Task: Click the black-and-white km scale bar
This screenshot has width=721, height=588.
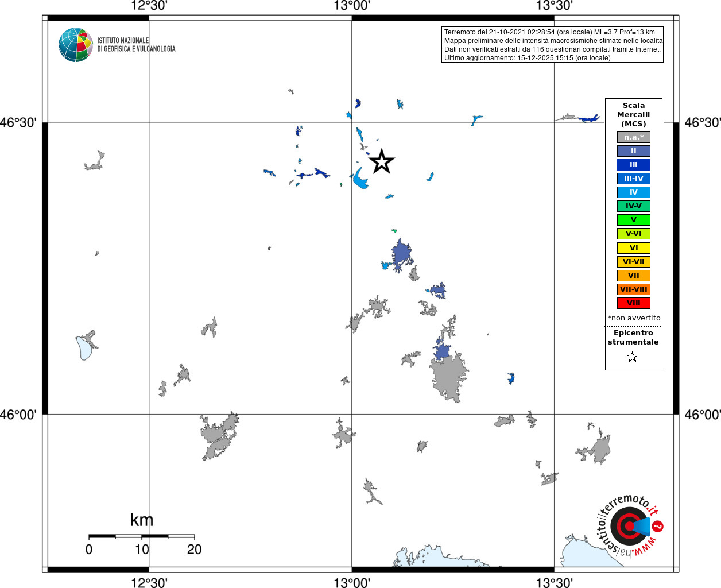Action: click(x=142, y=536)
